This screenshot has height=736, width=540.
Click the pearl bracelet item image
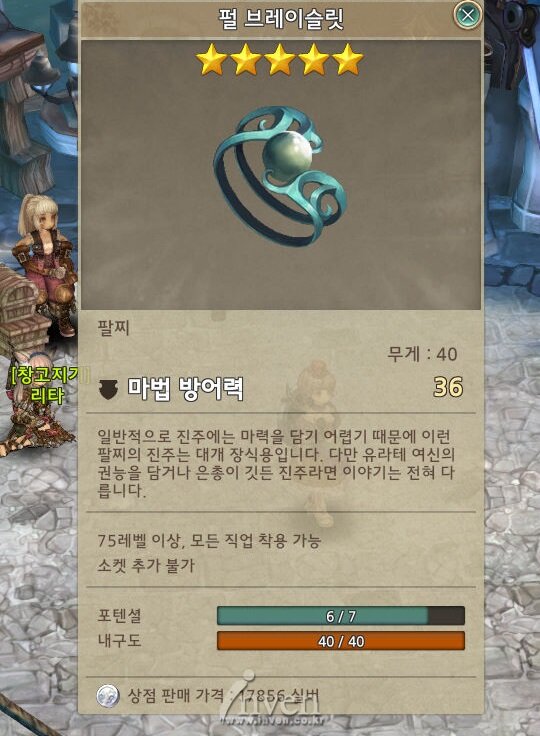click(x=281, y=176)
